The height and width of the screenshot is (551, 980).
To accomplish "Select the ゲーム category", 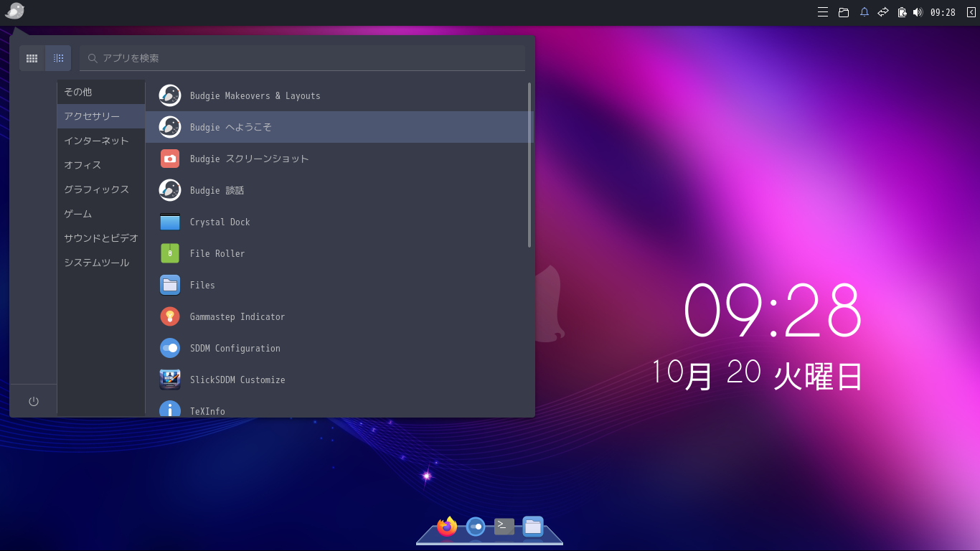I will [101, 214].
